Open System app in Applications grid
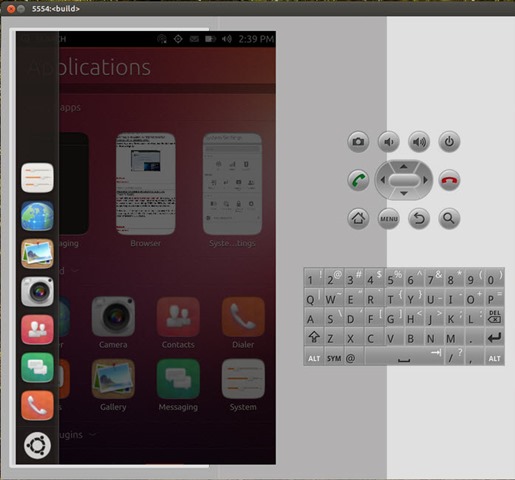 point(243,385)
